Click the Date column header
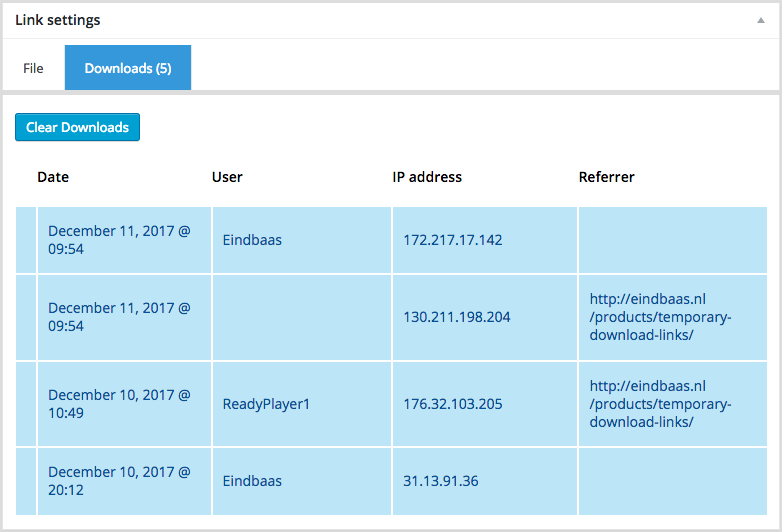Image resolution: width=782 pixels, height=532 pixels. (x=53, y=177)
